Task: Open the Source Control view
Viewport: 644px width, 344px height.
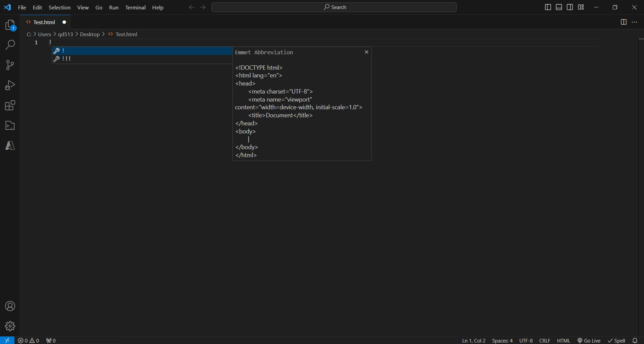Action: (10, 65)
